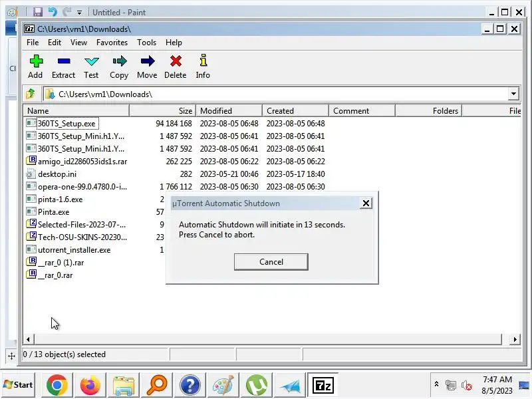The width and height of the screenshot is (532, 399).
Task: Click the desktop.ini gear file icon
Action: tap(31, 174)
